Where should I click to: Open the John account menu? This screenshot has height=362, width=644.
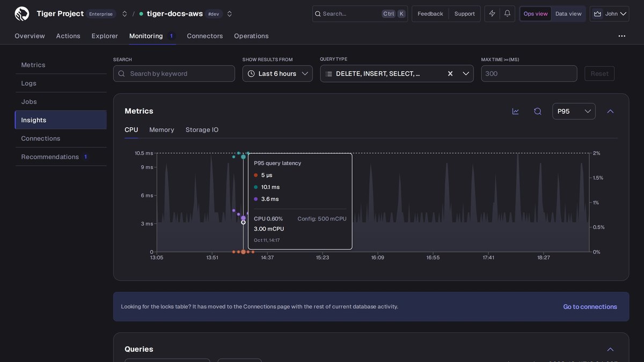[610, 14]
